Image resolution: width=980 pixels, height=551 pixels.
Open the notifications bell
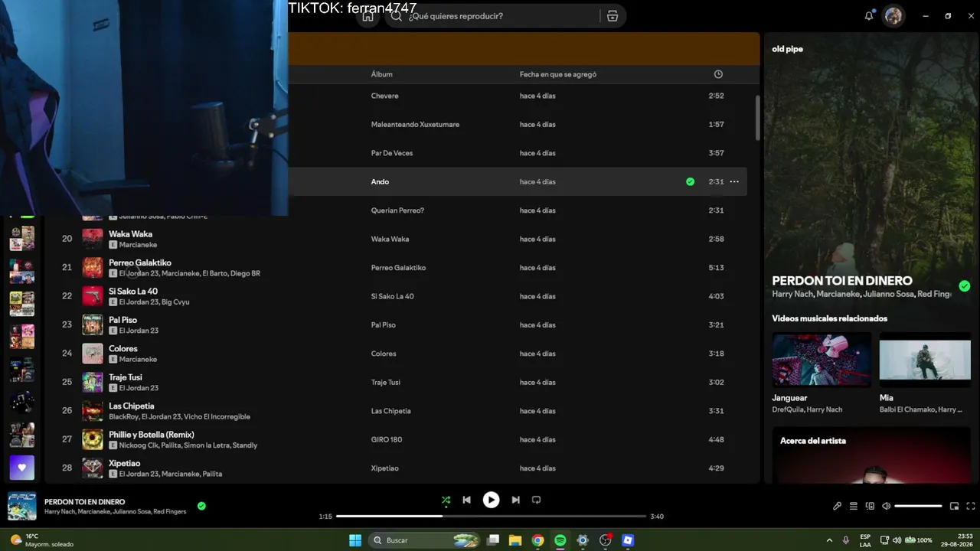(x=869, y=16)
